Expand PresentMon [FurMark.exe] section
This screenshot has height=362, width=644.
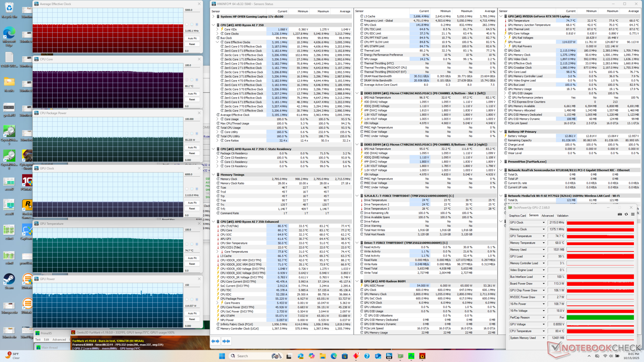(x=501, y=162)
